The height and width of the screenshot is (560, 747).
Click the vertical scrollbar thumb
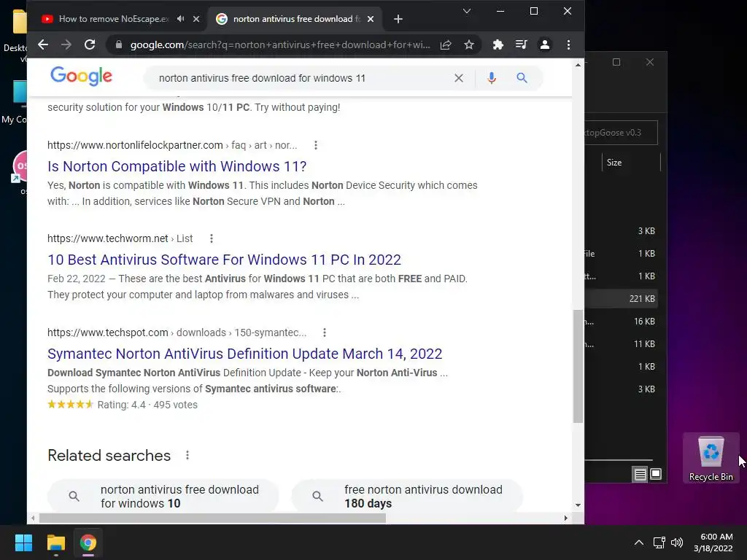pyautogui.click(x=578, y=366)
